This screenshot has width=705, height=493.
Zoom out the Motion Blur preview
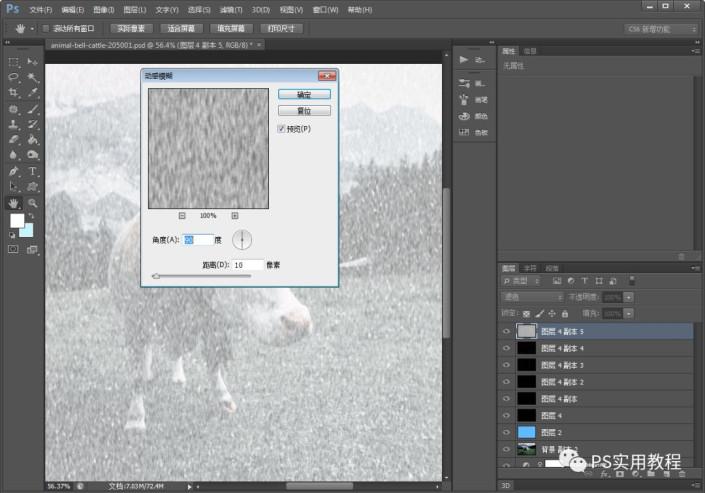[x=182, y=216]
